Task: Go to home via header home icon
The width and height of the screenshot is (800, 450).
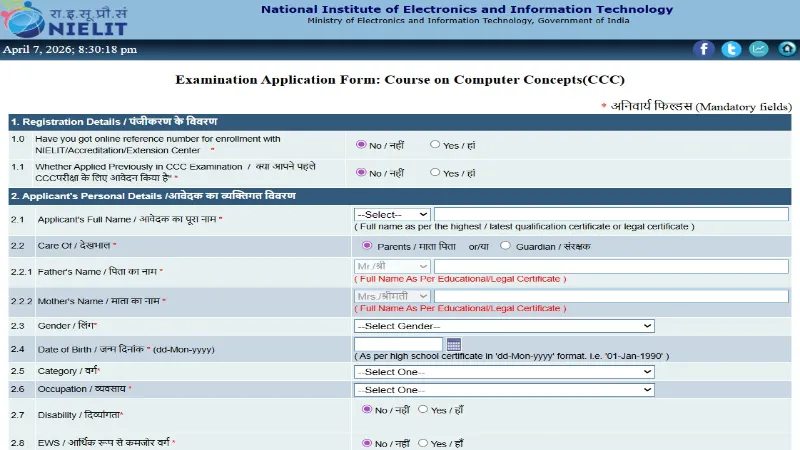Action: [x=787, y=49]
